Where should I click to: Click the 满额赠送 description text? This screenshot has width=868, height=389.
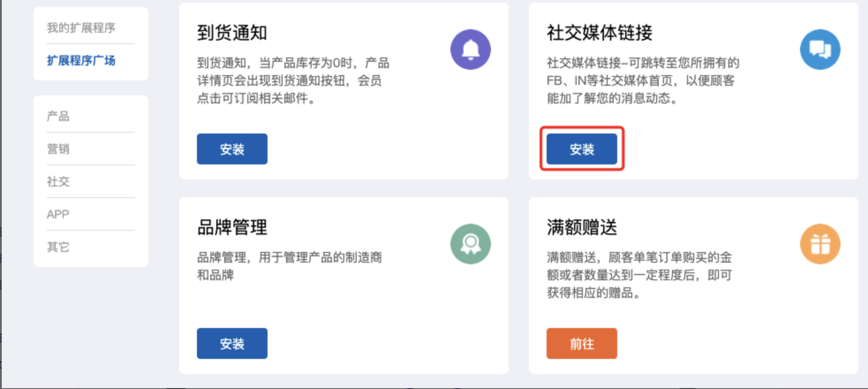(x=639, y=275)
